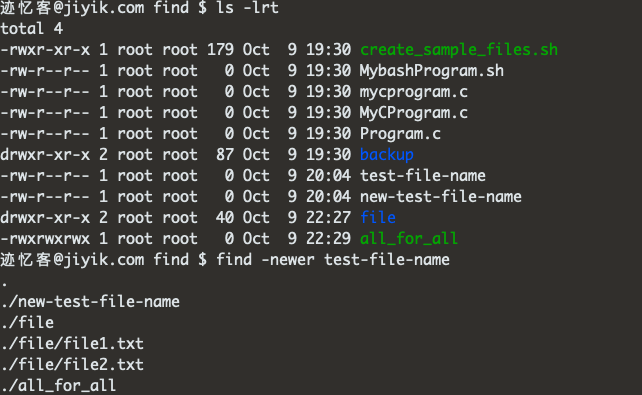Click the green create_sample_files.sh filename

tap(459, 50)
